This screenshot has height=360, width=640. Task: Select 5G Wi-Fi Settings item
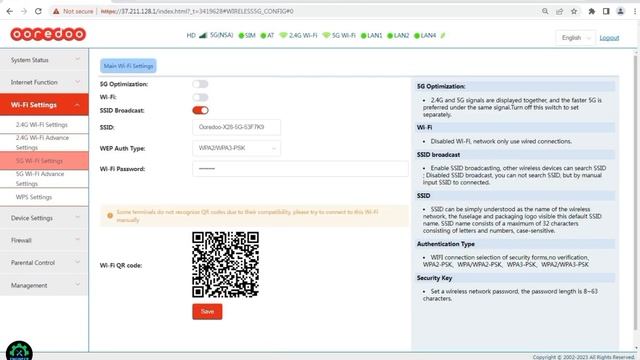pos(44,161)
